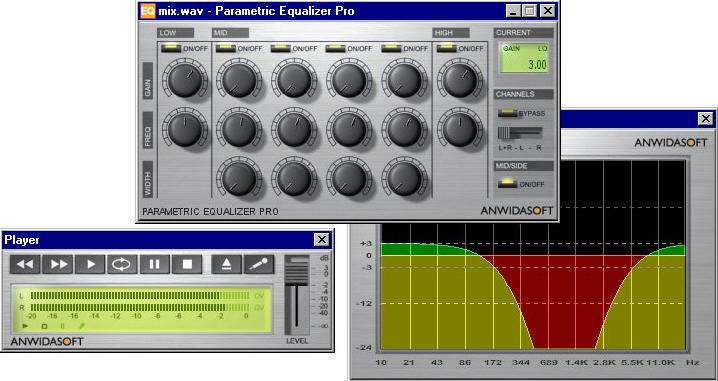Toggle loop playback in the Player
The width and height of the screenshot is (718, 381).
[x=122, y=264]
